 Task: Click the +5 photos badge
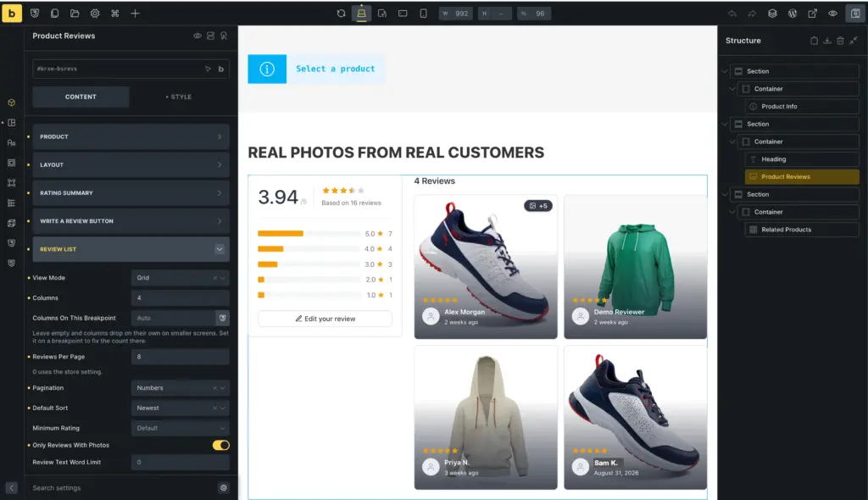pyautogui.click(x=538, y=206)
